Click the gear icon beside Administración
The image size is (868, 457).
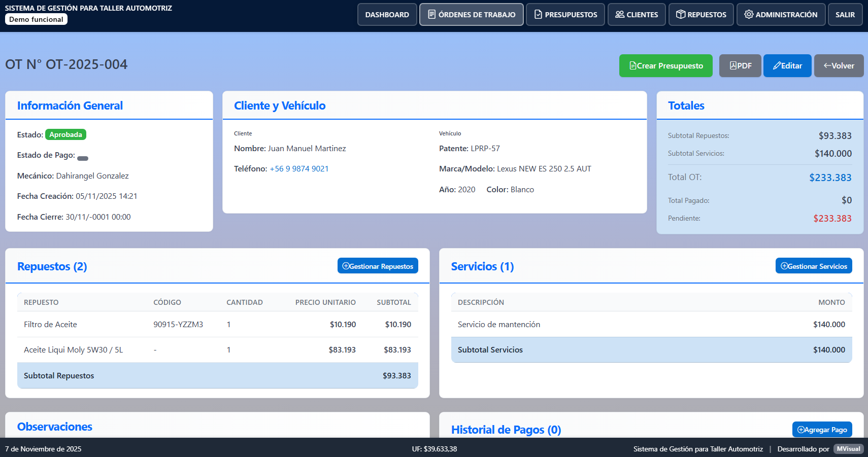[749, 15]
